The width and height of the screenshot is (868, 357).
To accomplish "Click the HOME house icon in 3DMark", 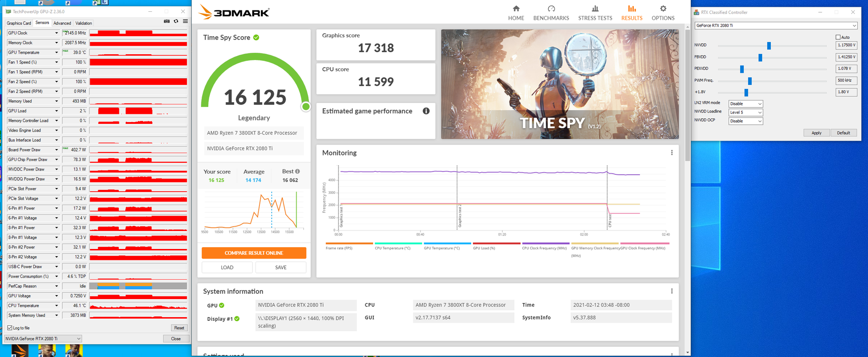I will point(516,9).
